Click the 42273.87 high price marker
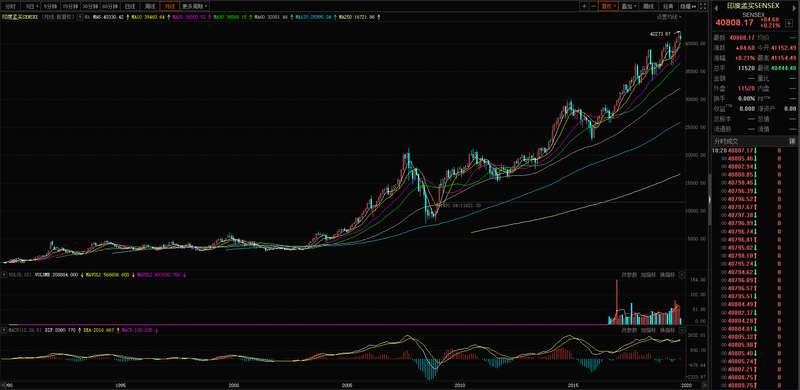Viewport: 800px width, 390px height. click(x=659, y=34)
